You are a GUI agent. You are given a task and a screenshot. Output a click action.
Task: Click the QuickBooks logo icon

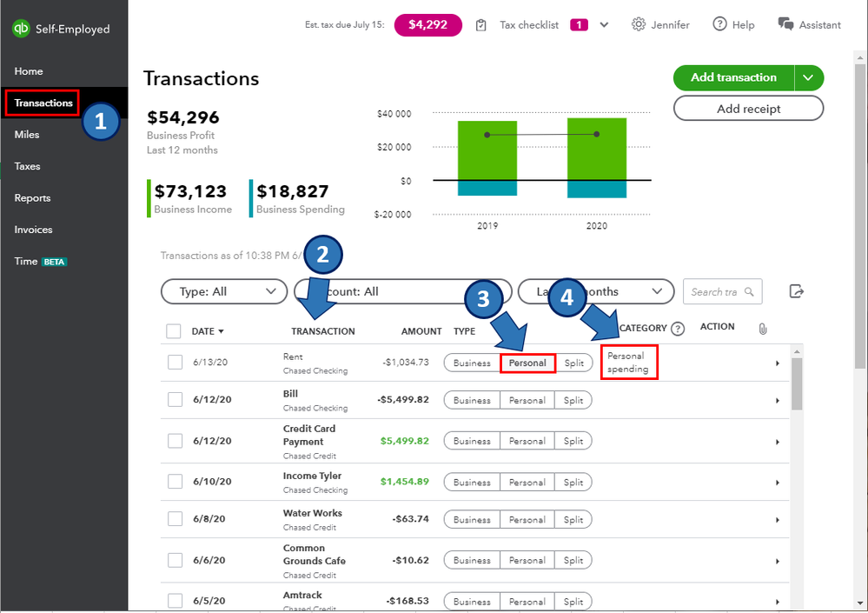point(21,29)
